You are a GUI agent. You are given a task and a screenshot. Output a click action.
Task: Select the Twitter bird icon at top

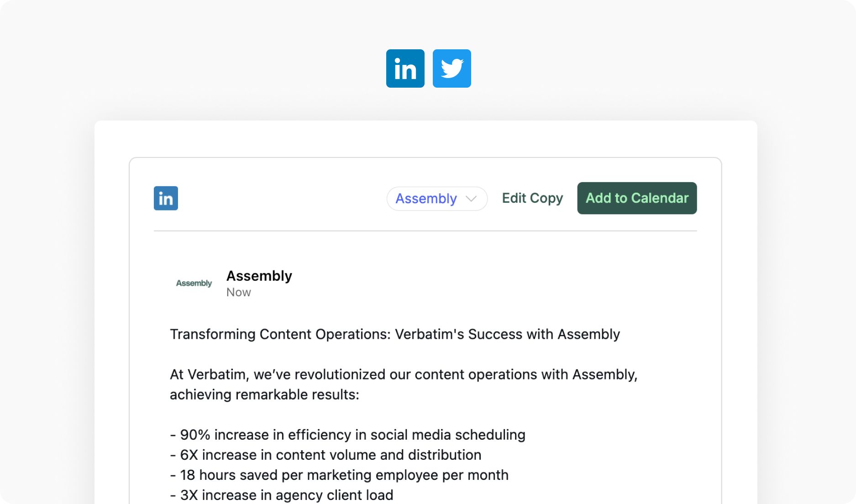[452, 68]
